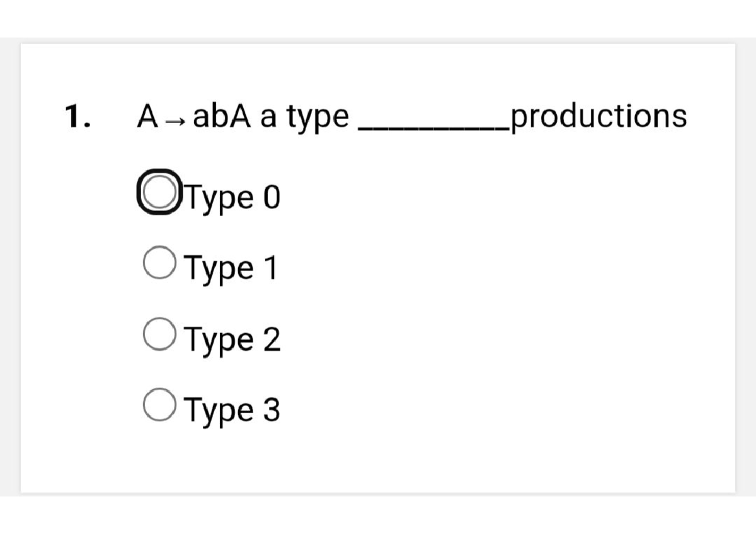This screenshot has width=756, height=534.
Task: Click the digit "2" in the third option
Action: pyautogui.click(x=271, y=340)
